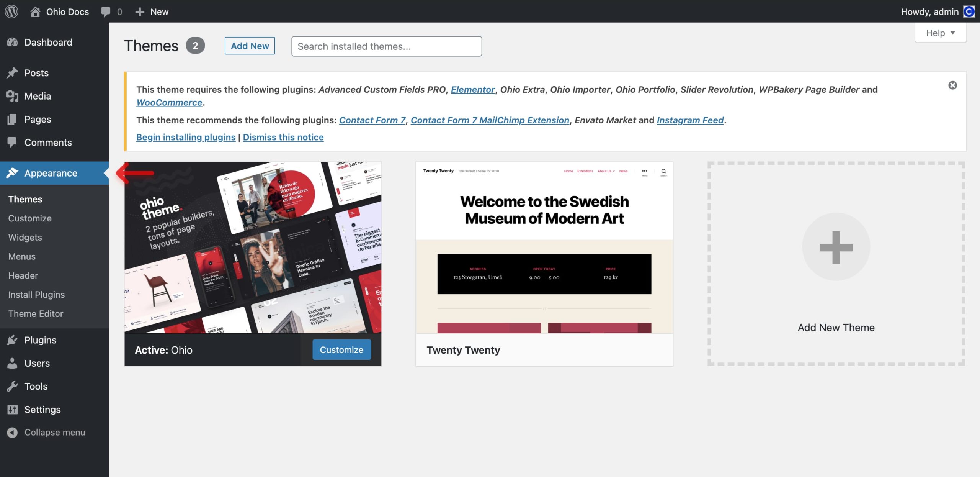Select the Twenty Twenty theme thumbnail
The height and width of the screenshot is (477, 980).
coord(544,248)
